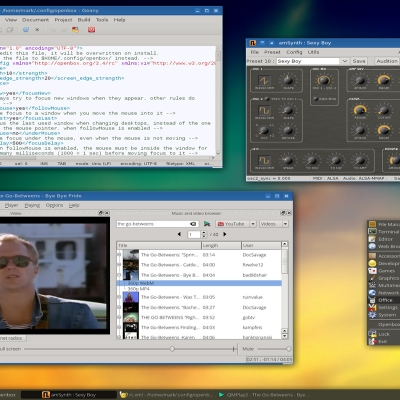Viewport: 400px width, 400px height.
Task: Click the Lock icon in Openbox menu
Action: (372, 334)
